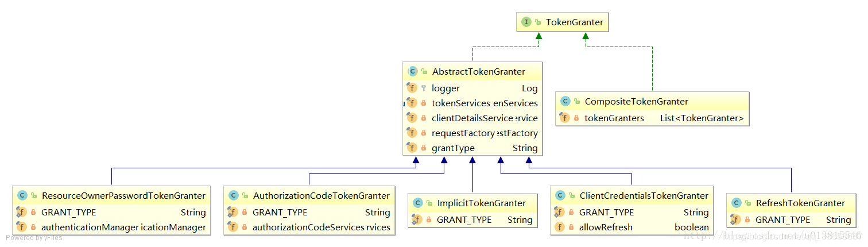Select the grantType field name
Screen dimensions: 868x247
click(453, 148)
